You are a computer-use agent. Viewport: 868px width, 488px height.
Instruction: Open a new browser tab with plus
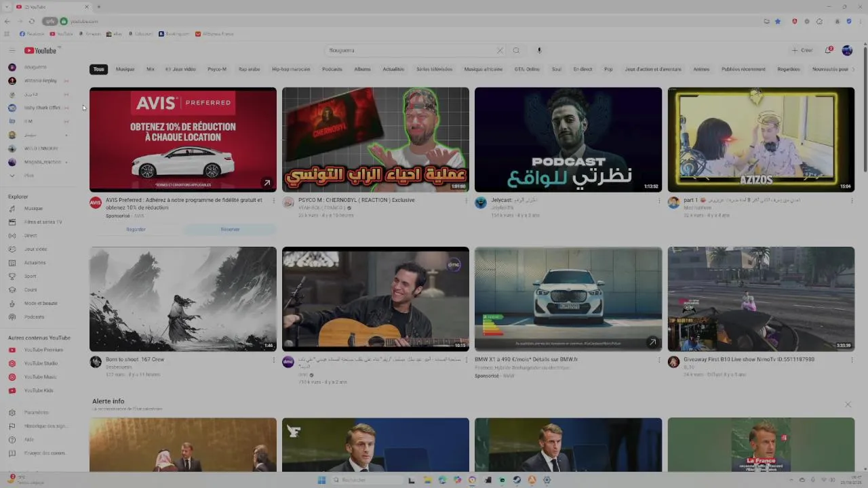99,7
